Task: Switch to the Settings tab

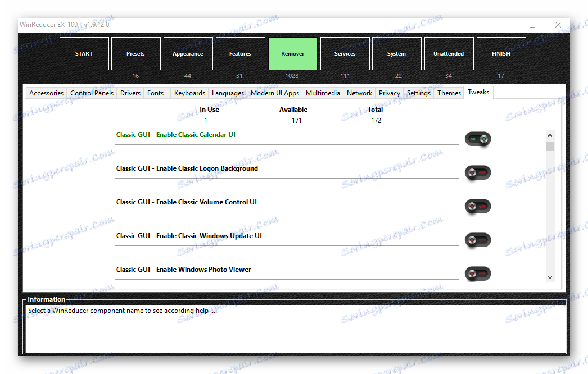Action: [x=418, y=93]
